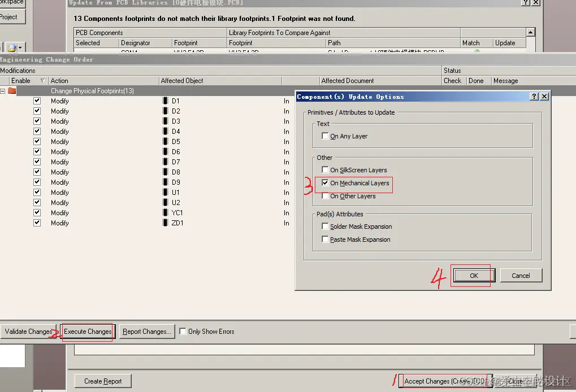Viewport: 576px width, 392px height.
Task: Click the Message column header
Action: pyautogui.click(x=534, y=81)
